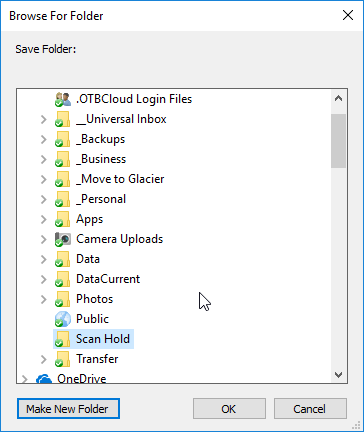The width and height of the screenshot is (364, 432).
Task: Click the _Backups folder icon
Action: click(63, 139)
